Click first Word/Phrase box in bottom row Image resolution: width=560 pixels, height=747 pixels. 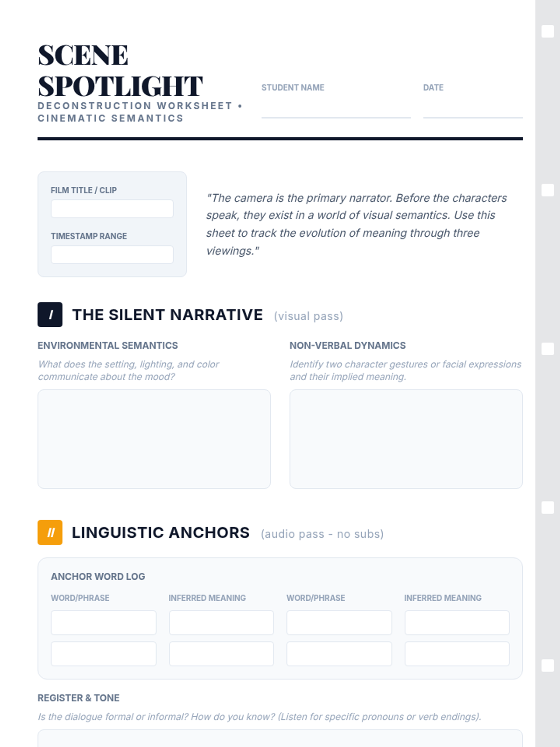(x=104, y=654)
